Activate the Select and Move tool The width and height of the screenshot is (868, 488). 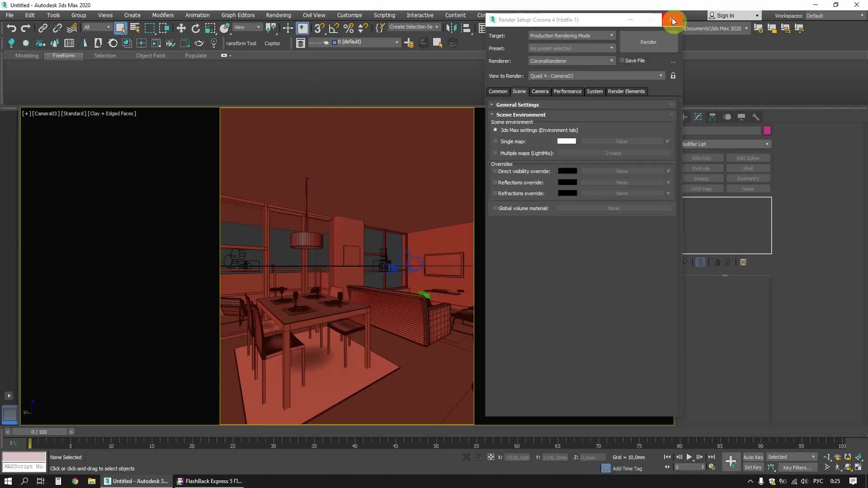tap(181, 28)
